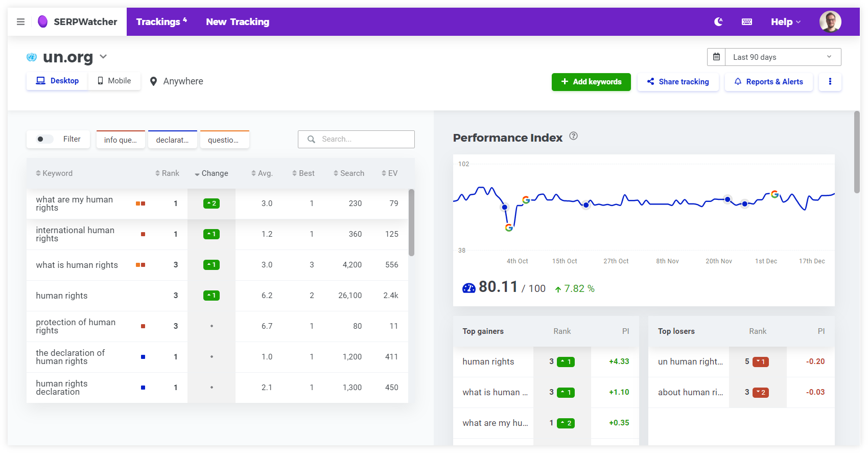Expand the un.org domain dropdown
Screen dimensions: 868x453
click(103, 57)
